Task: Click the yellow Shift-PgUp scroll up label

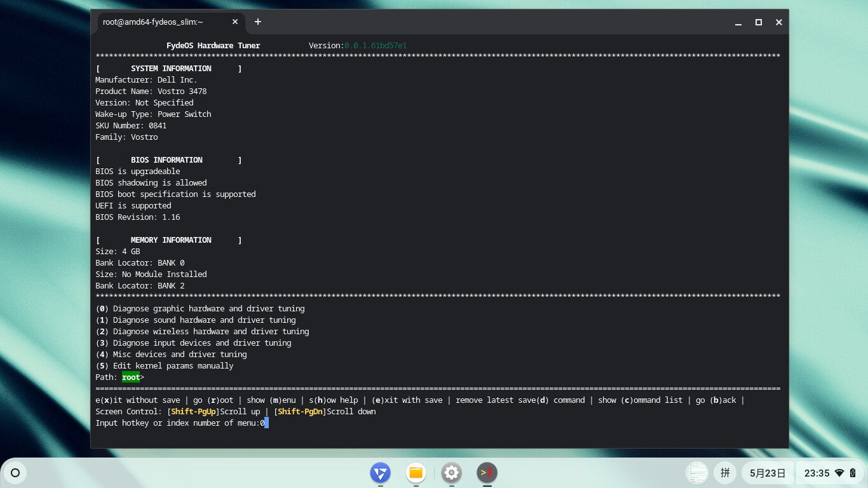Action: pyautogui.click(x=193, y=412)
